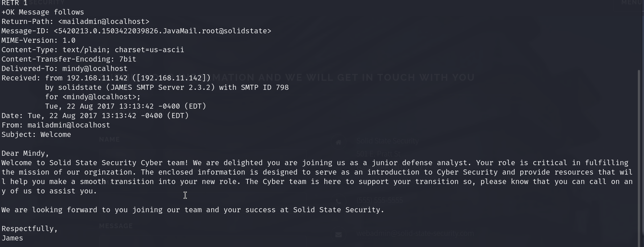Click the faint Solid State Security address heading

coord(387,141)
